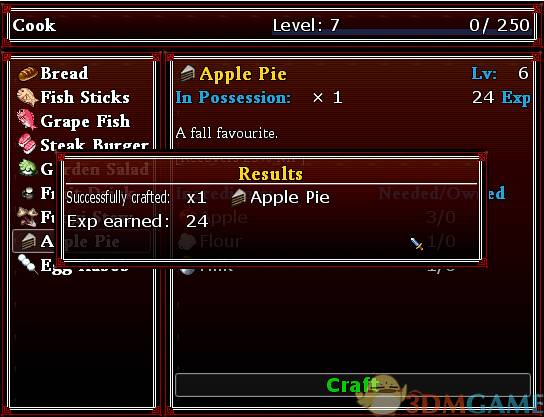Click the green Craft button

(x=353, y=385)
